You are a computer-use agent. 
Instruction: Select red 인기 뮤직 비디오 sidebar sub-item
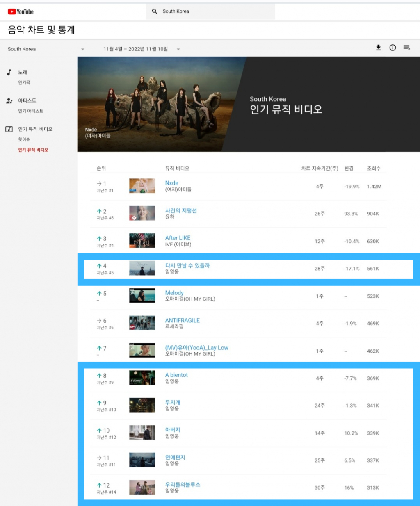pos(33,150)
